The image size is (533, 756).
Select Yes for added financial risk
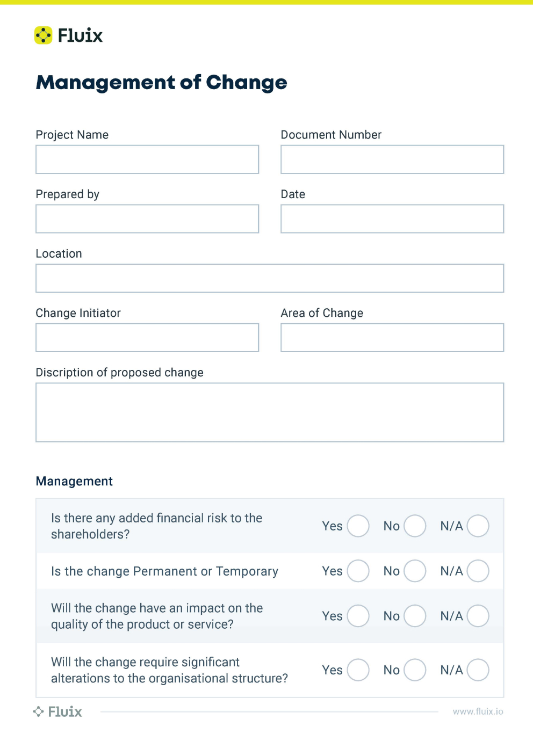click(358, 526)
